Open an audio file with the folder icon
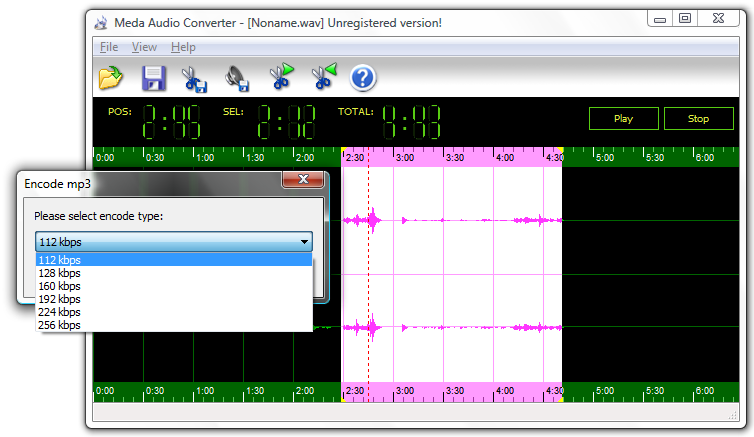754x437 pixels. 111,78
